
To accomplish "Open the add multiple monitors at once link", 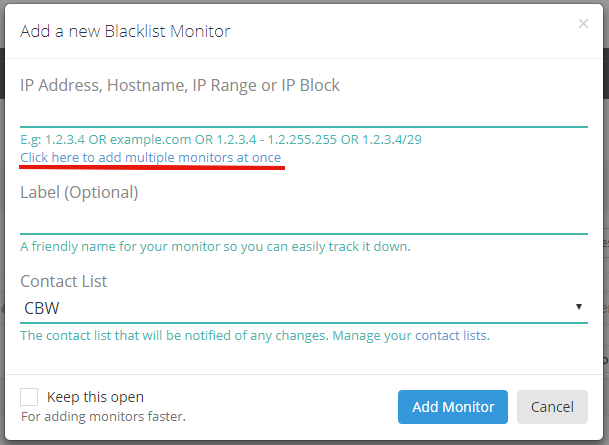I will pyautogui.click(x=150, y=158).
